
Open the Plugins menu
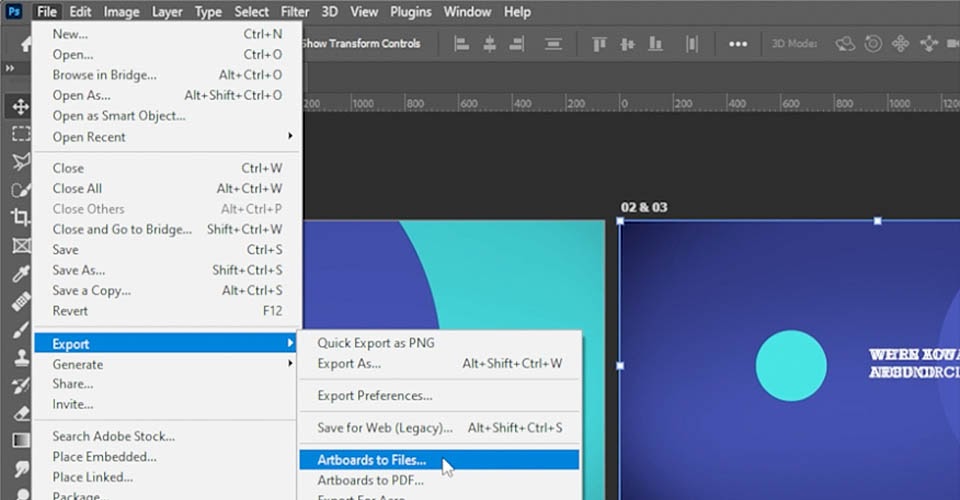[411, 12]
